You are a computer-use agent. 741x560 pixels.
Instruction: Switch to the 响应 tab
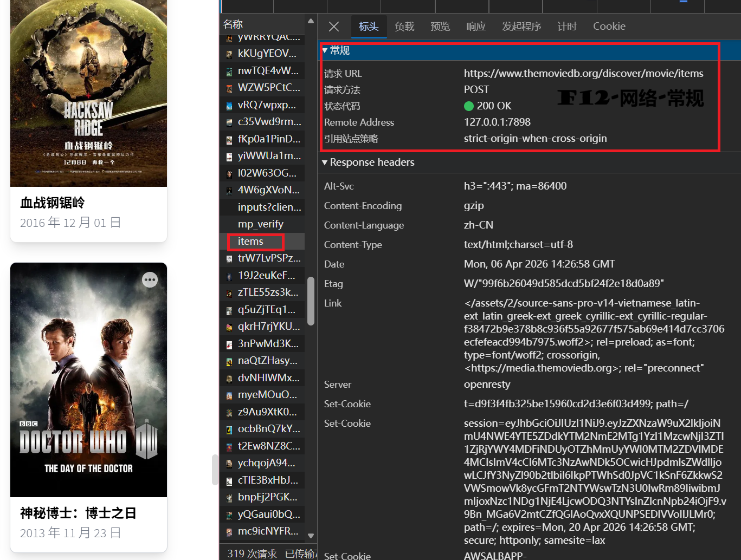(476, 27)
